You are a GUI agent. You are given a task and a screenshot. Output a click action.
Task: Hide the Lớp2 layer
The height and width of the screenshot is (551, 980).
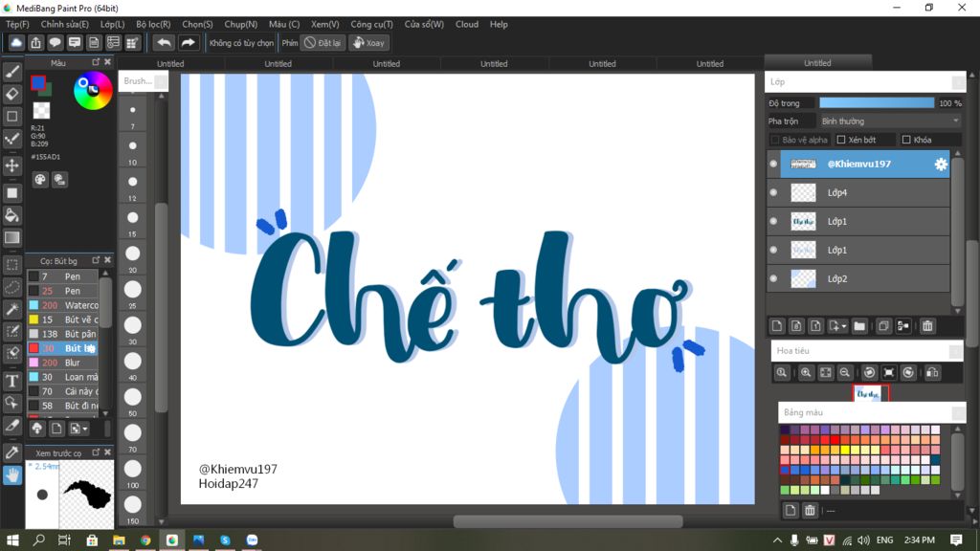pos(773,278)
